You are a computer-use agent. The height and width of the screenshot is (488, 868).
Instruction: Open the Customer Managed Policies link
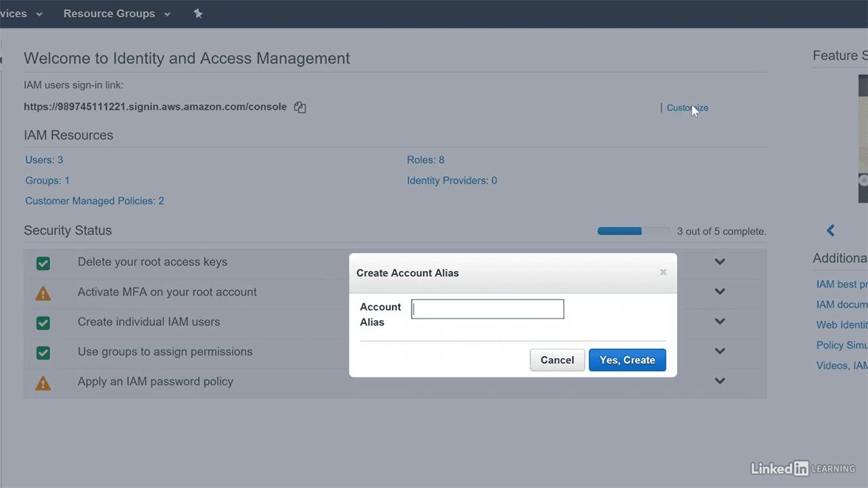94,201
